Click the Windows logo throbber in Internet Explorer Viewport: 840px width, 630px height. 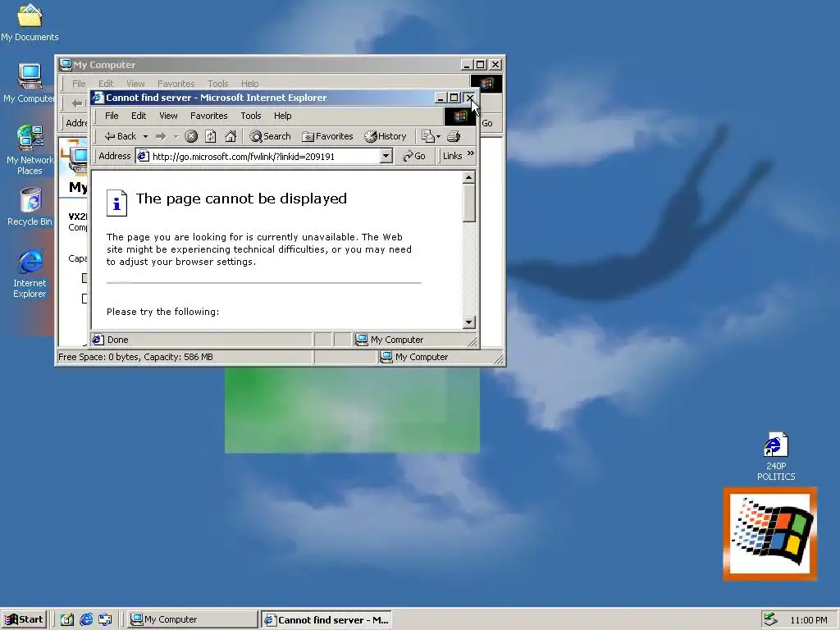(459, 116)
